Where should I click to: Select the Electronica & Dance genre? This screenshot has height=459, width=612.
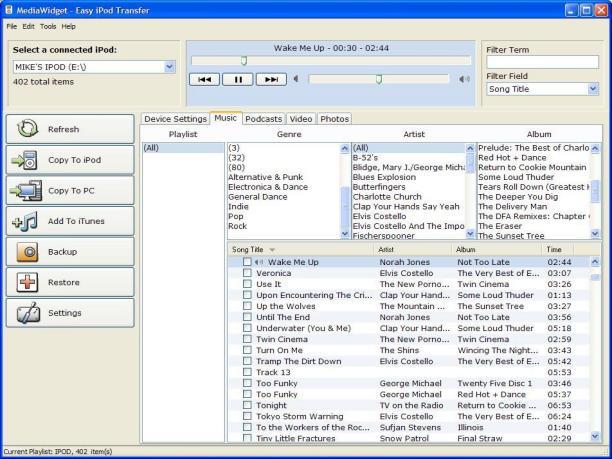[x=268, y=187]
